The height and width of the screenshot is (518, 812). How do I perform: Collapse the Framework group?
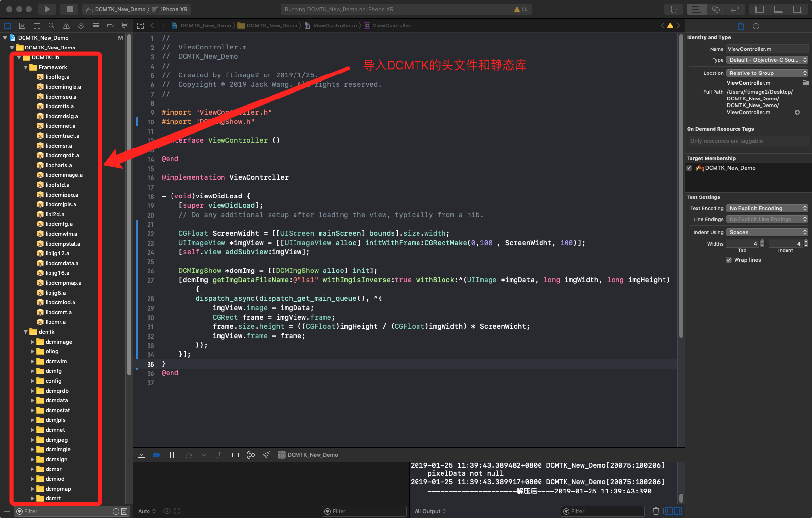pos(25,67)
